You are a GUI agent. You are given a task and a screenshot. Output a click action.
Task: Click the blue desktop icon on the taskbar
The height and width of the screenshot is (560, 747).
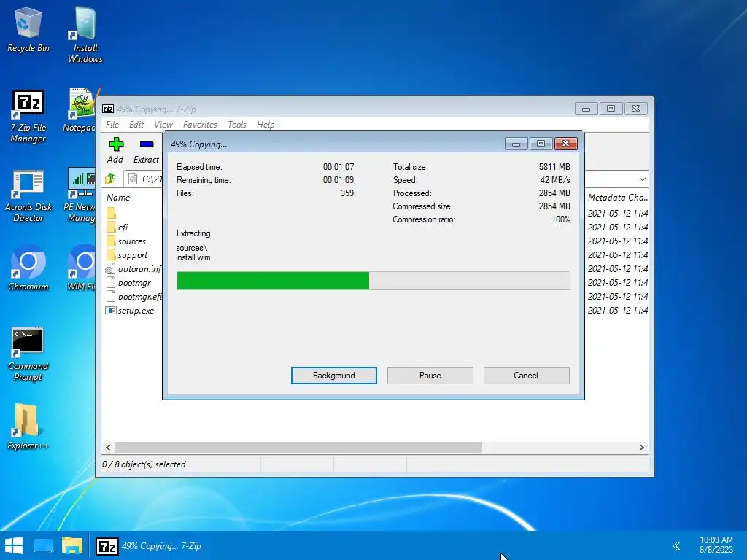tap(43, 545)
